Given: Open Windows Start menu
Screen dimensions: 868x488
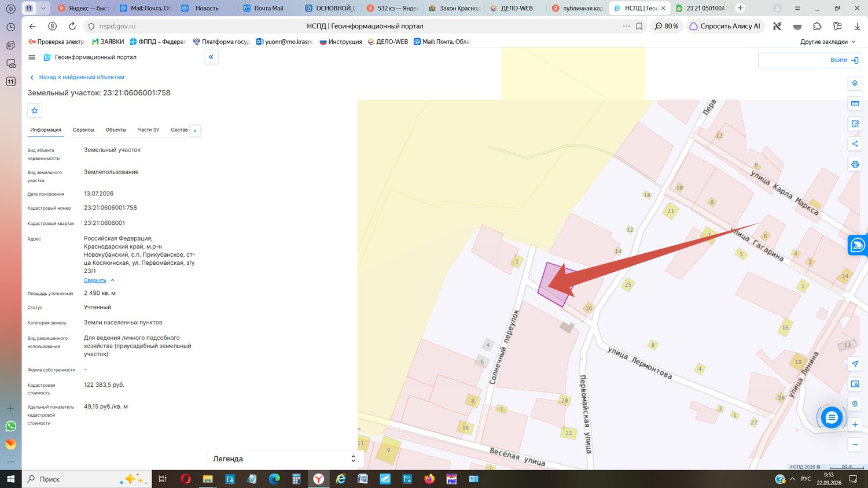Looking at the screenshot, I should tap(10, 479).
